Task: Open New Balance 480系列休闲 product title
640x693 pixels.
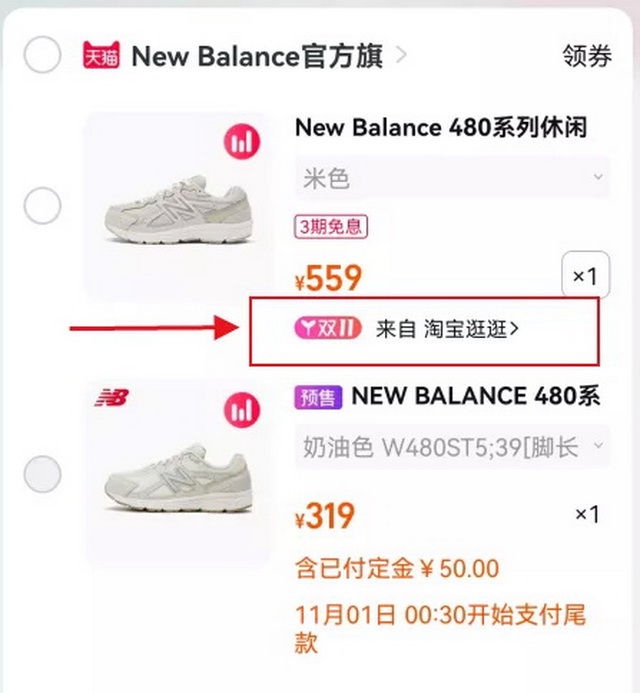Action: pos(440,127)
